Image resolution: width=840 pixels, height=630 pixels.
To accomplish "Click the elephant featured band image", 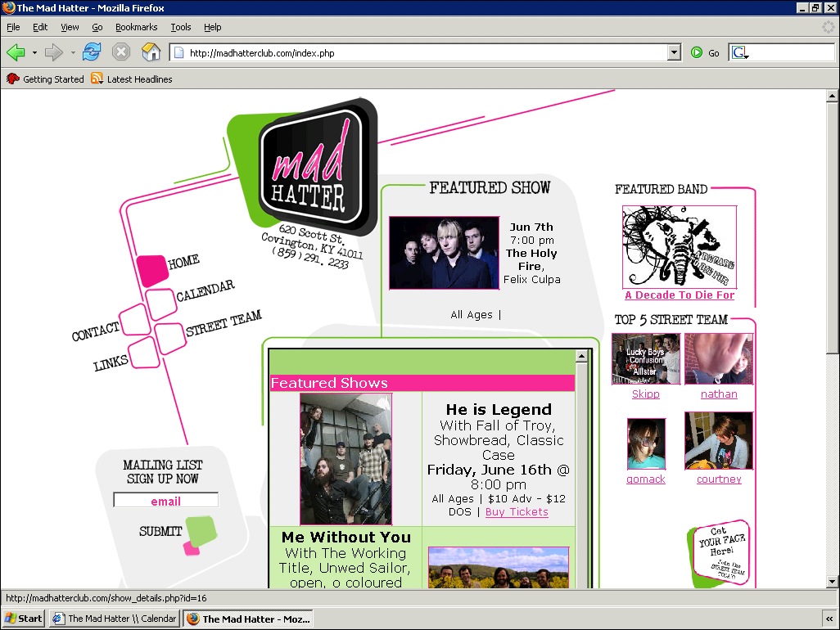I will [x=680, y=247].
